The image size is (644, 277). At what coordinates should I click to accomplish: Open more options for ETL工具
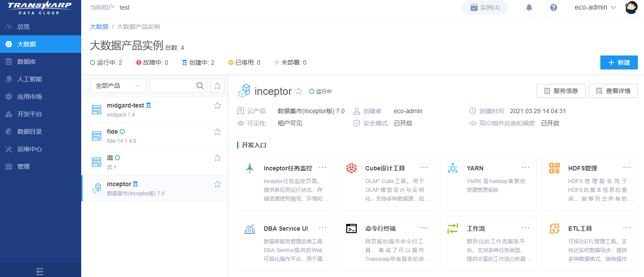pyautogui.click(x=627, y=228)
